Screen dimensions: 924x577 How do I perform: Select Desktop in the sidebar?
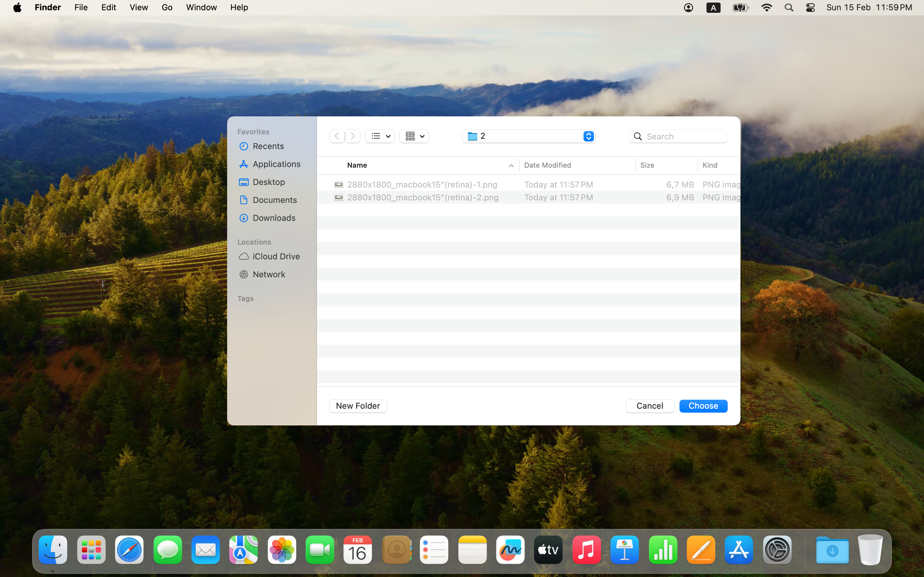[x=269, y=182]
